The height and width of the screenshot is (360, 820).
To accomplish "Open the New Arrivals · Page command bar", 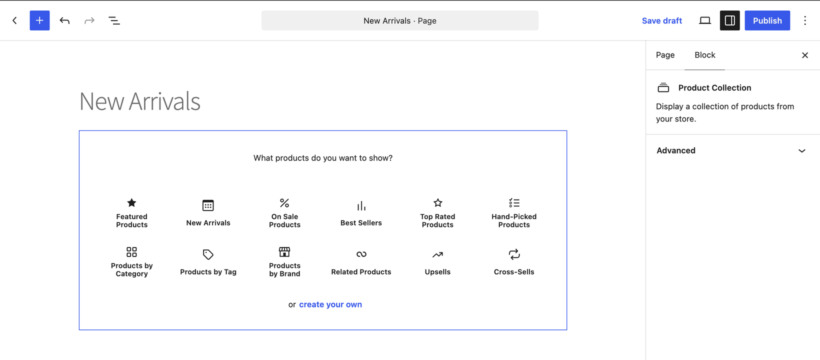I will (x=400, y=21).
